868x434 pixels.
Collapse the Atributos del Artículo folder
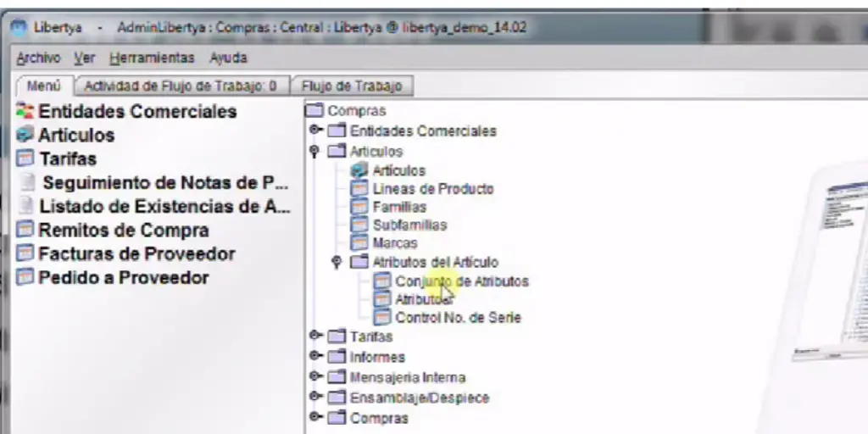pyautogui.click(x=337, y=262)
